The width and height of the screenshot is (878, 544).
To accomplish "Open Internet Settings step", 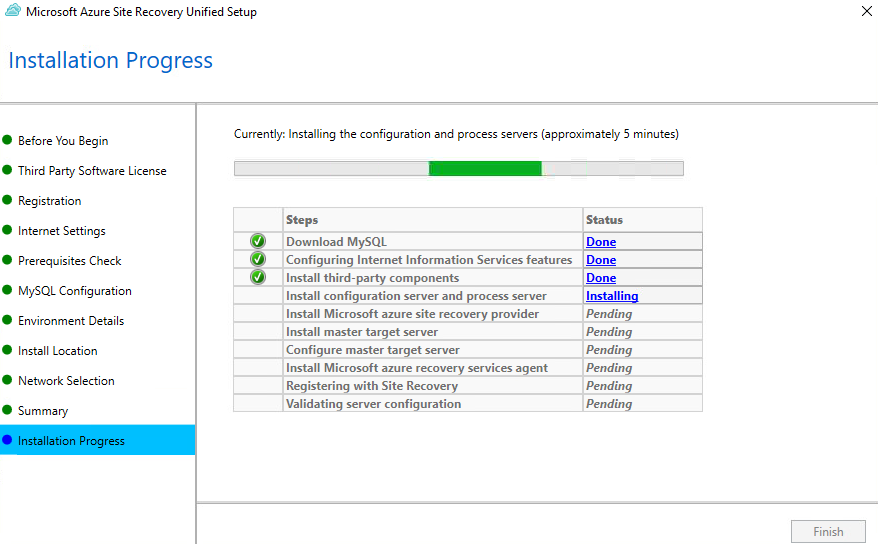I will [62, 231].
